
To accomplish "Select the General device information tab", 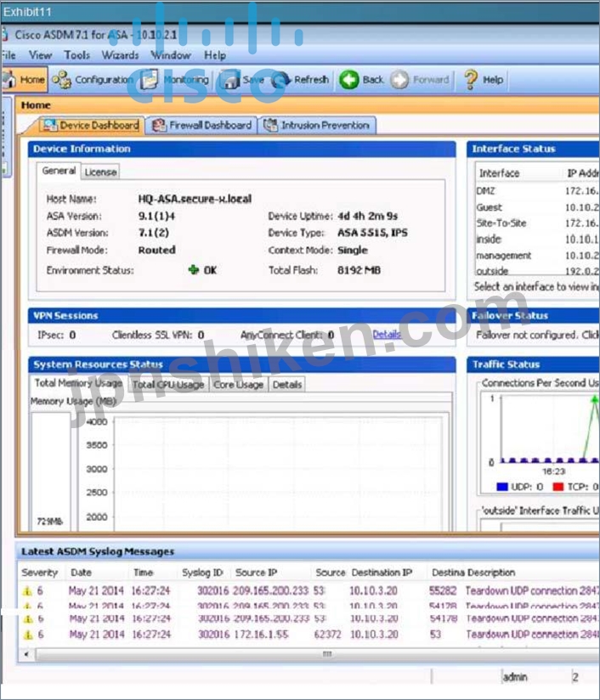I will click(59, 171).
